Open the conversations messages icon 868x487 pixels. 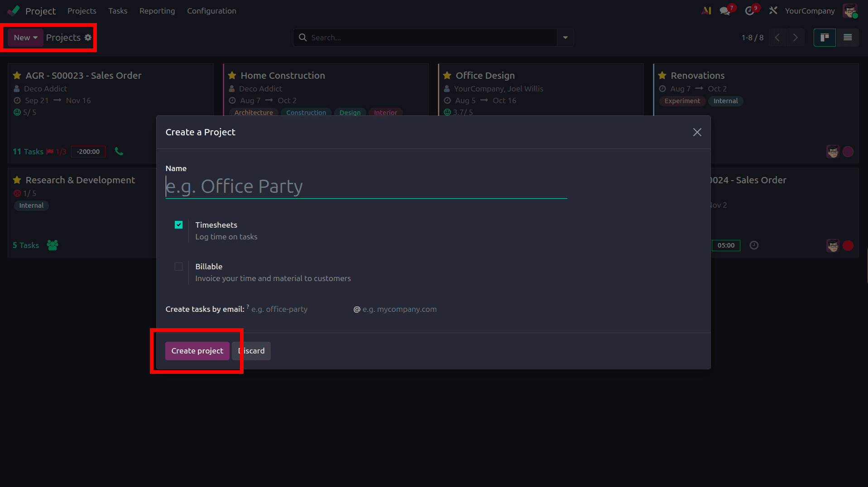[x=725, y=11]
